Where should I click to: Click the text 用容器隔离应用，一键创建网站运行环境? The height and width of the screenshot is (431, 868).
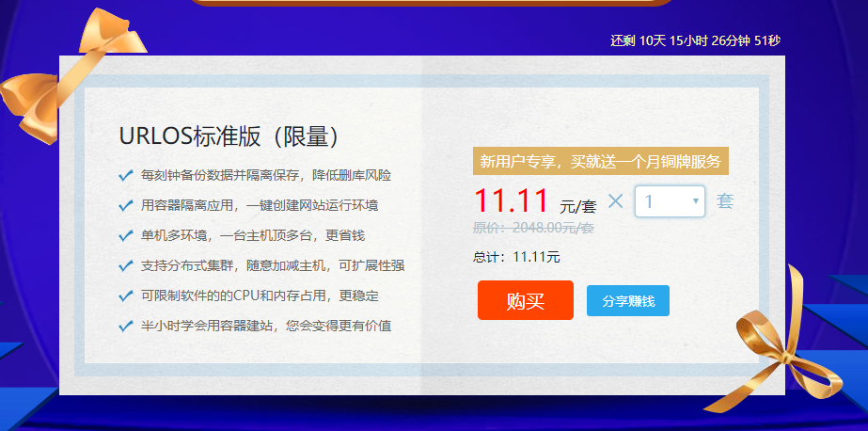(259, 205)
